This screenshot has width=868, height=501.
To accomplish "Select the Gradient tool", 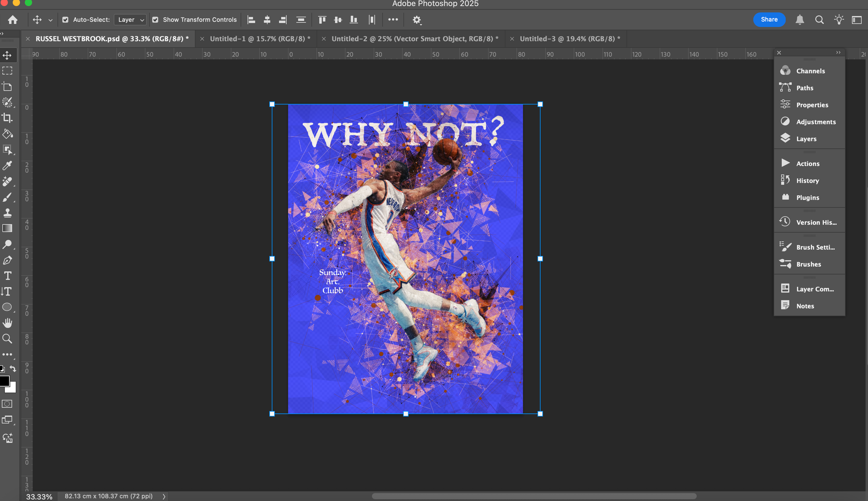I will click(x=7, y=228).
